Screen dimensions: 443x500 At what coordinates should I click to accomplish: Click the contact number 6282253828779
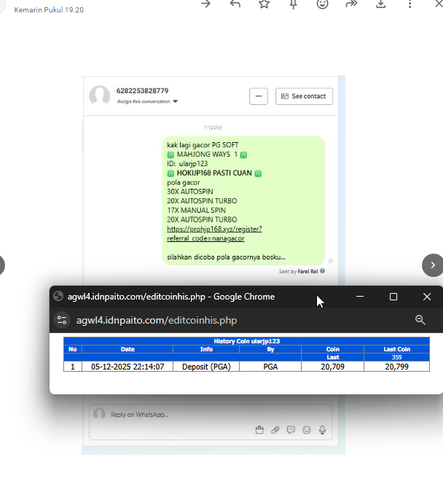[x=142, y=91]
